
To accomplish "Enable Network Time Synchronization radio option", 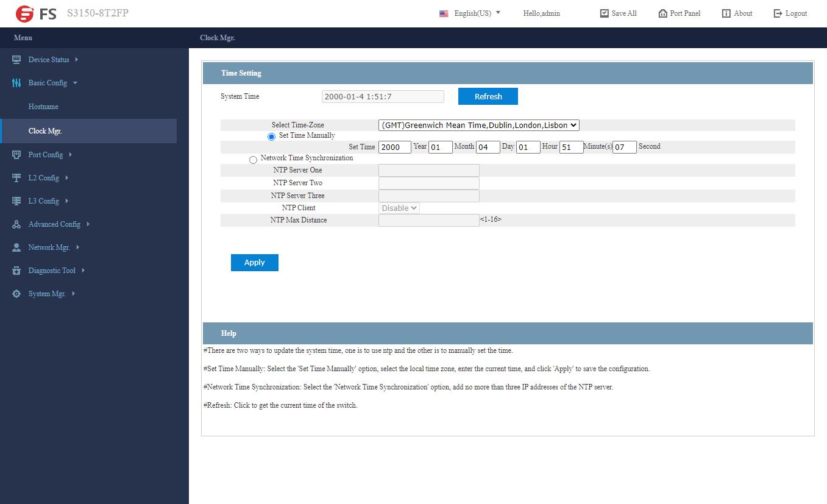I will click(x=254, y=160).
